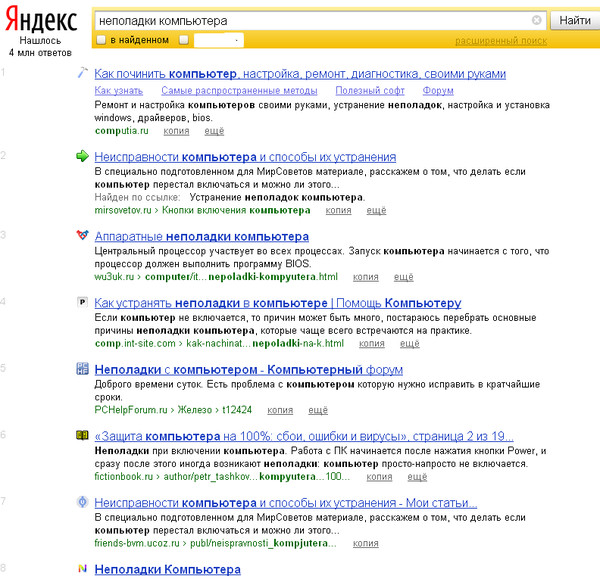Open 'Как устранять неполадки в компьютере' result
Viewport: 600px width, 579px height.
(x=278, y=303)
